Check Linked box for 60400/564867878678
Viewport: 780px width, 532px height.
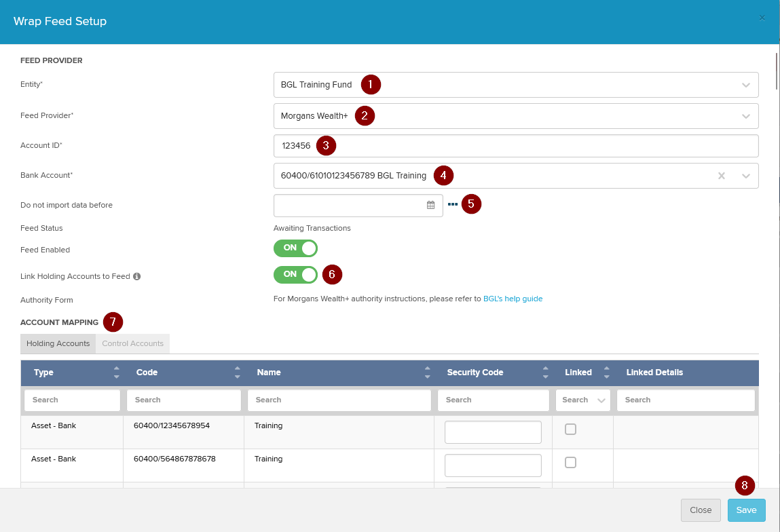tap(570, 462)
